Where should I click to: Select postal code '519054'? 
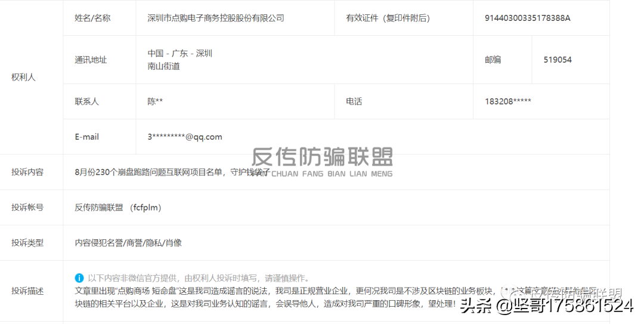click(x=558, y=60)
